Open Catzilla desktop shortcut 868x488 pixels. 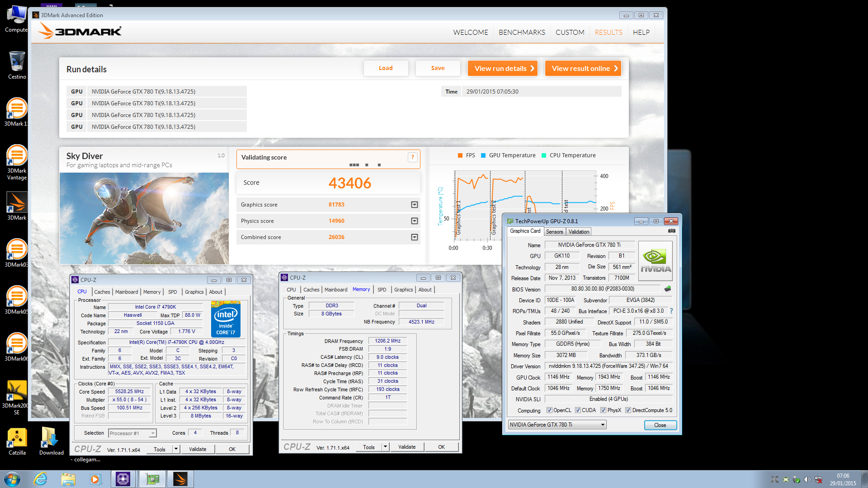coord(17,441)
